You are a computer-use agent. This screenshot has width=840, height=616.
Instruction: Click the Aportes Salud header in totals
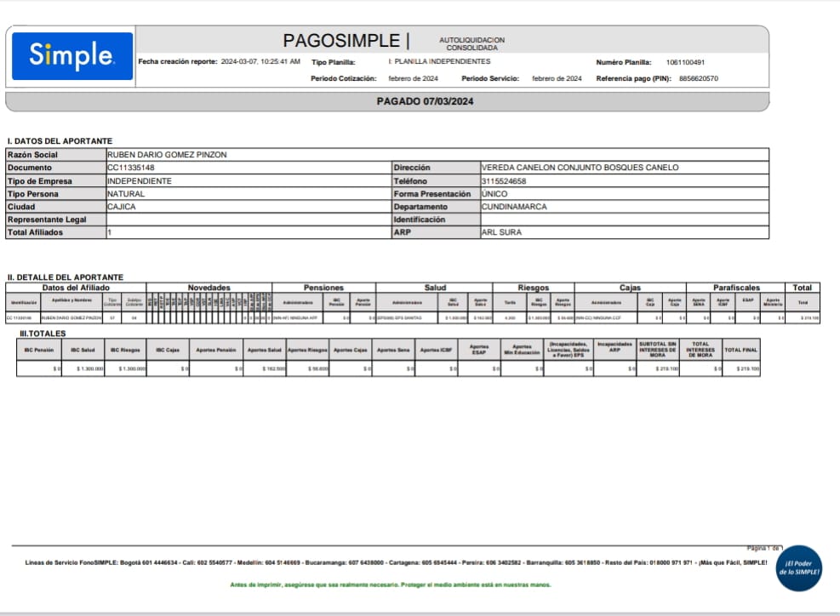263,350
